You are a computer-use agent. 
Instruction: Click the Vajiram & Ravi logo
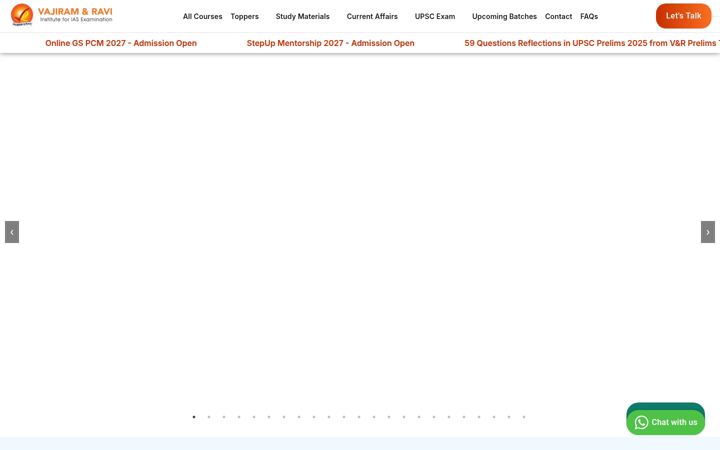62,15
